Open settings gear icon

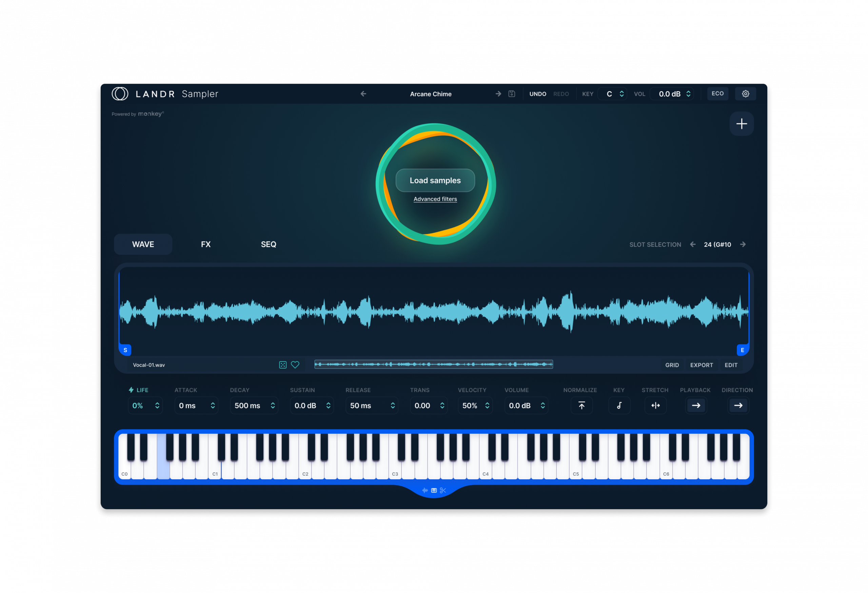745,94
